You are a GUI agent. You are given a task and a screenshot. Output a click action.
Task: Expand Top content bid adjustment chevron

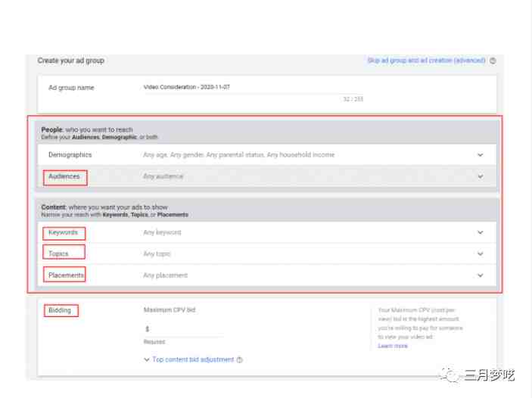click(147, 359)
